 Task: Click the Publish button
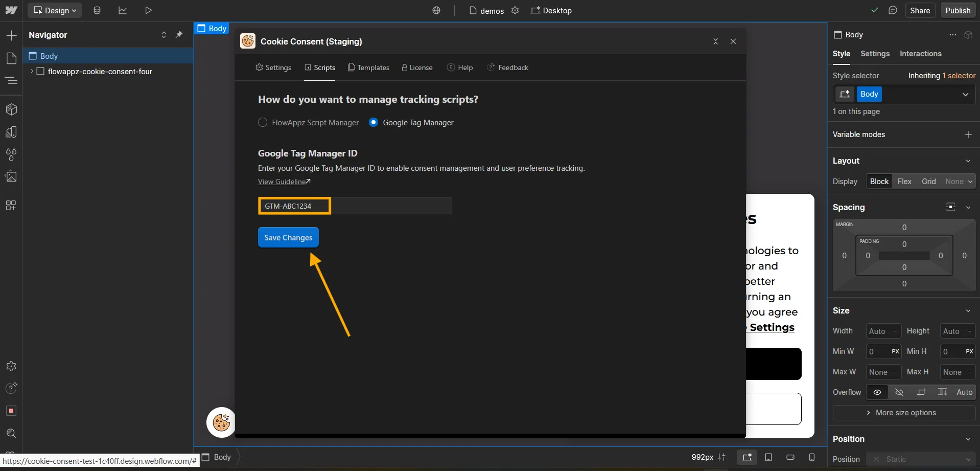pyautogui.click(x=958, y=10)
